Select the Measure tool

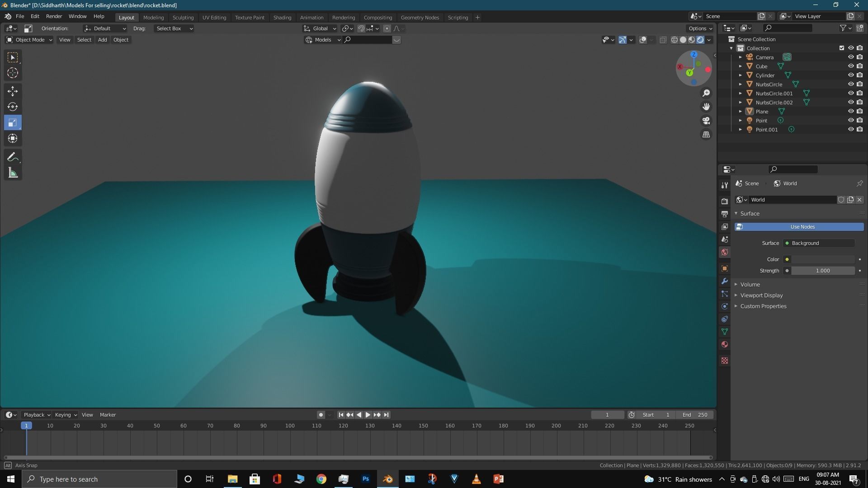[x=13, y=173]
